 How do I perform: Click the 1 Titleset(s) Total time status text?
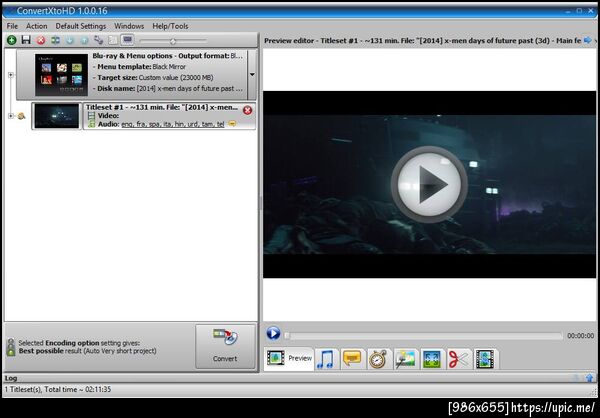[x=57, y=389]
